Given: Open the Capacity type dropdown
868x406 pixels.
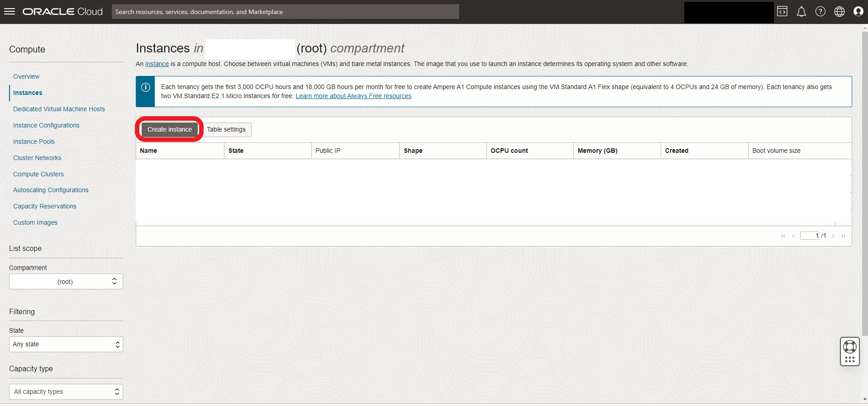Looking at the screenshot, I should [66, 392].
